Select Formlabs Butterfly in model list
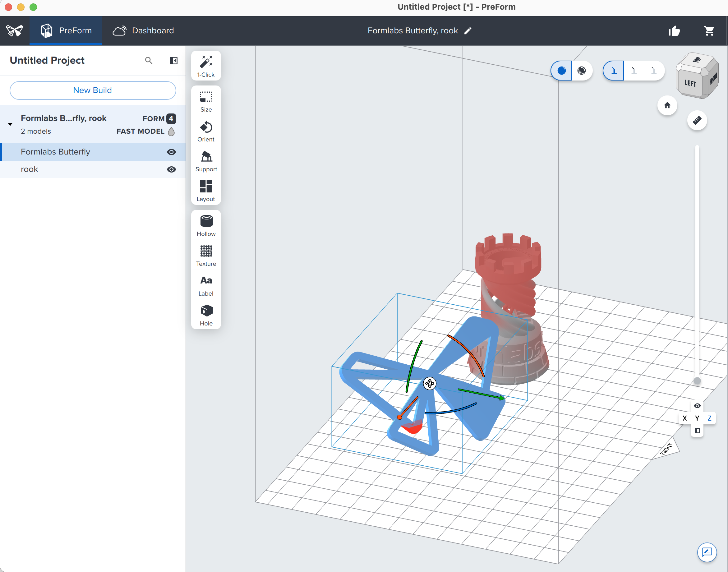 (93, 152)
